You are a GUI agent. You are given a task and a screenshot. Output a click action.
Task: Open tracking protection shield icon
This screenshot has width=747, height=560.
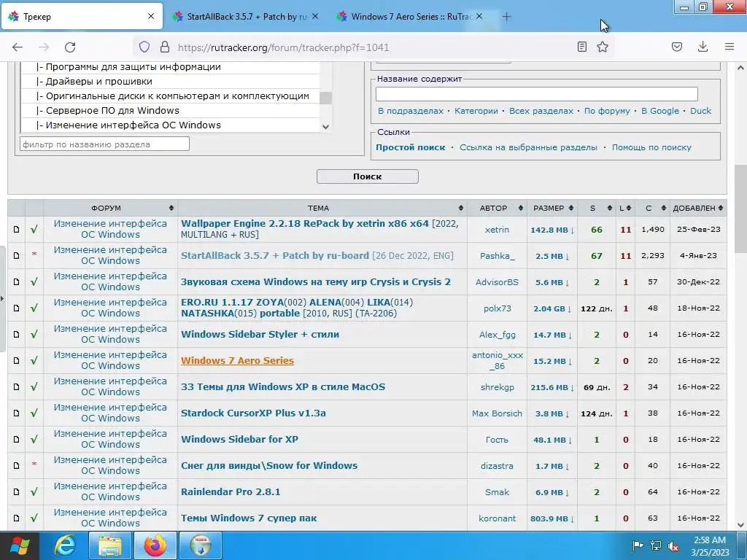point(144,47)
